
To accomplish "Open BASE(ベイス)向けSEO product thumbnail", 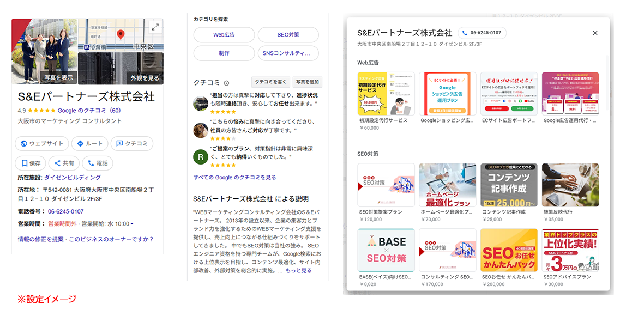I will point(386,250).
